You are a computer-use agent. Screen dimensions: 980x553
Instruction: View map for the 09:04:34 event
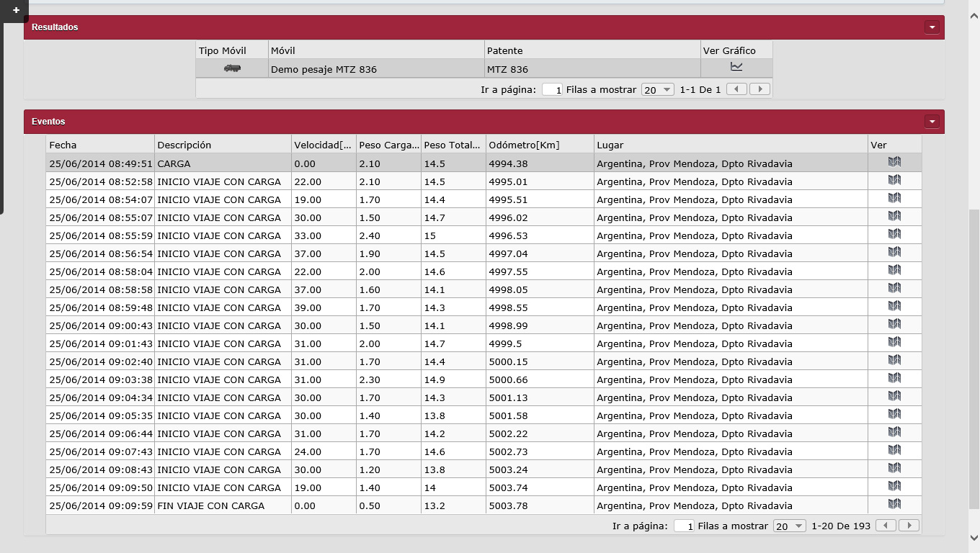pos(895,396)
